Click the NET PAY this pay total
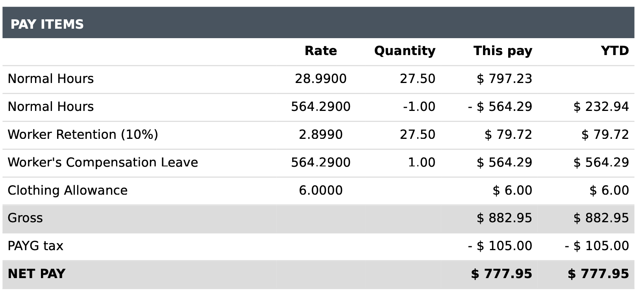This screenshot has width=644, height=295. [x=502, y=274]
